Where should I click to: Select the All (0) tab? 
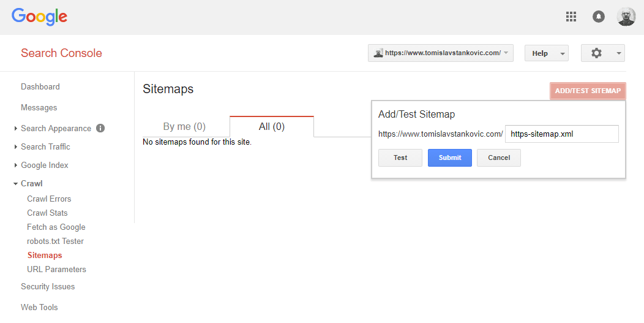[x=271, y=127]
